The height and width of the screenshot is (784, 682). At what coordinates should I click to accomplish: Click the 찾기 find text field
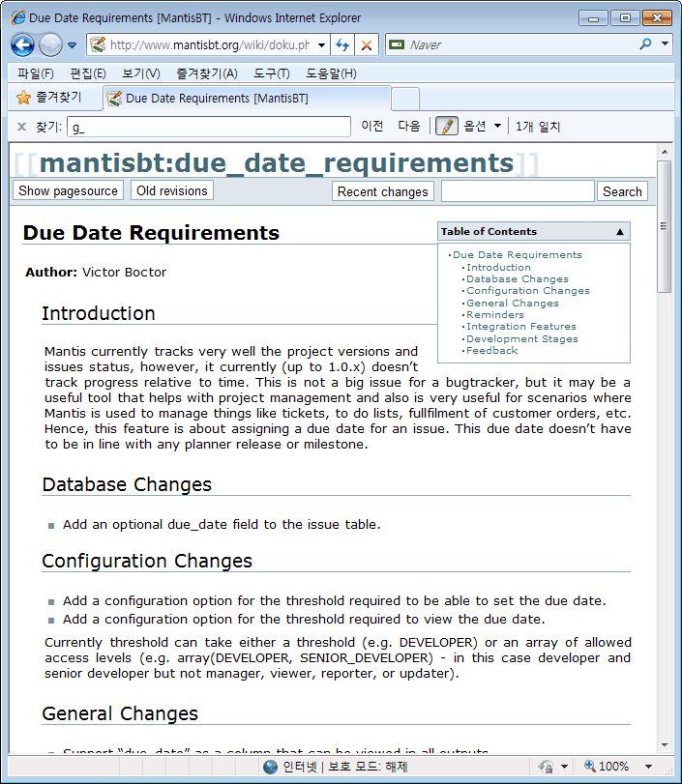pyautogui.click(x=209, y=127)
